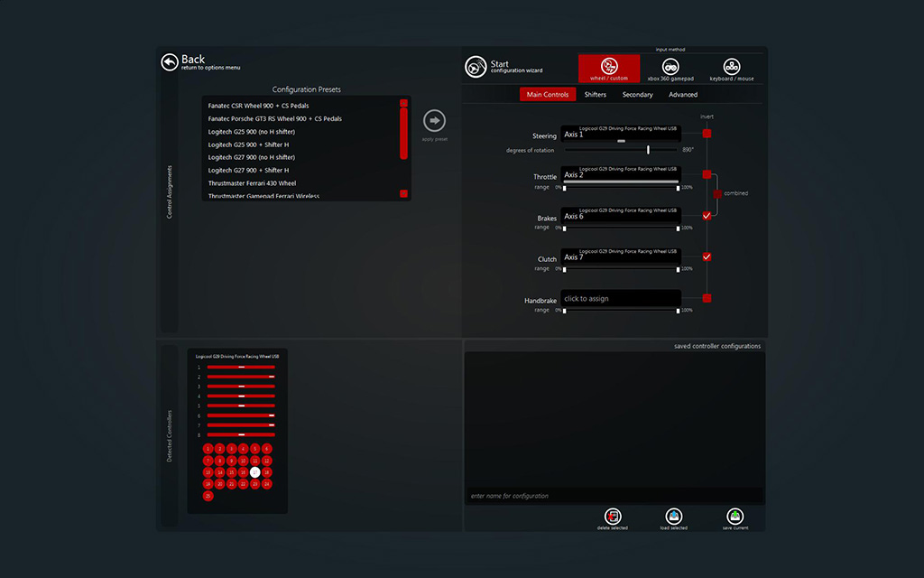Click the configuration name input field
This screenshot has height=578, width=924.
pos(614,496)
